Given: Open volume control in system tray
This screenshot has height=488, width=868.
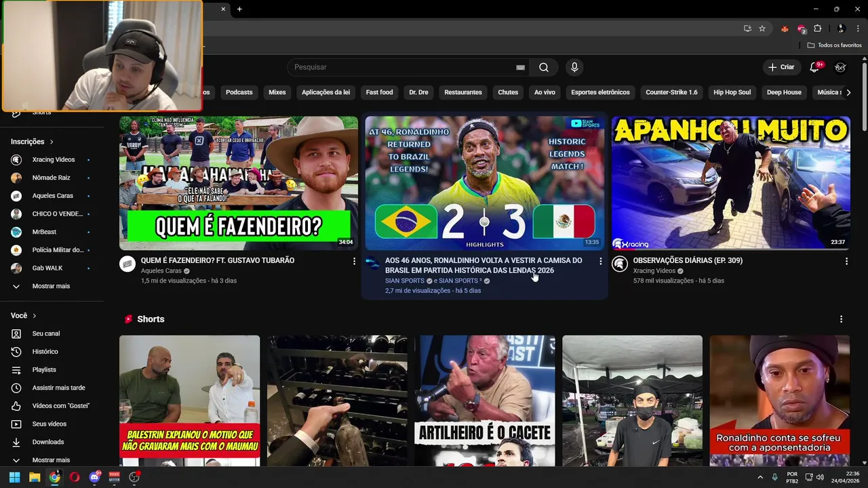Looking at the screenshot, I should (820, 477).
